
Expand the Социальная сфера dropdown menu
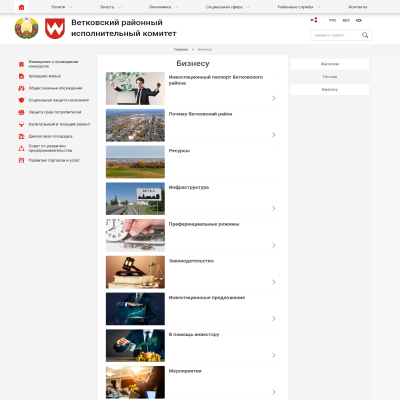point(228,7)
